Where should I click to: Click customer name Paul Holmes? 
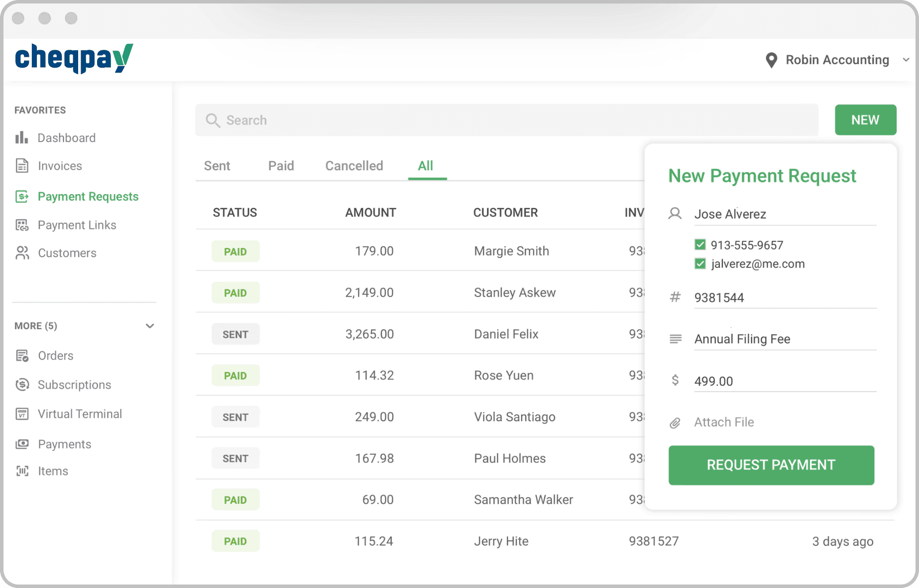[x=510, y=459]
